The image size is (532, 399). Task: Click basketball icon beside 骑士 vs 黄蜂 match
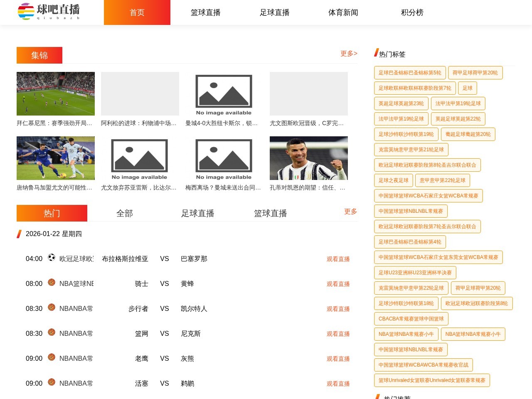(52, 282)
